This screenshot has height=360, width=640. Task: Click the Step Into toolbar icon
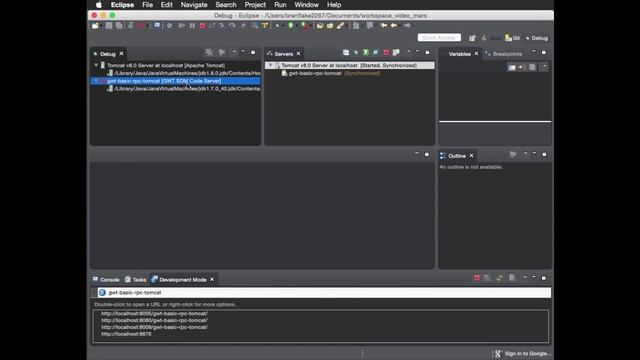coord(222,26)
